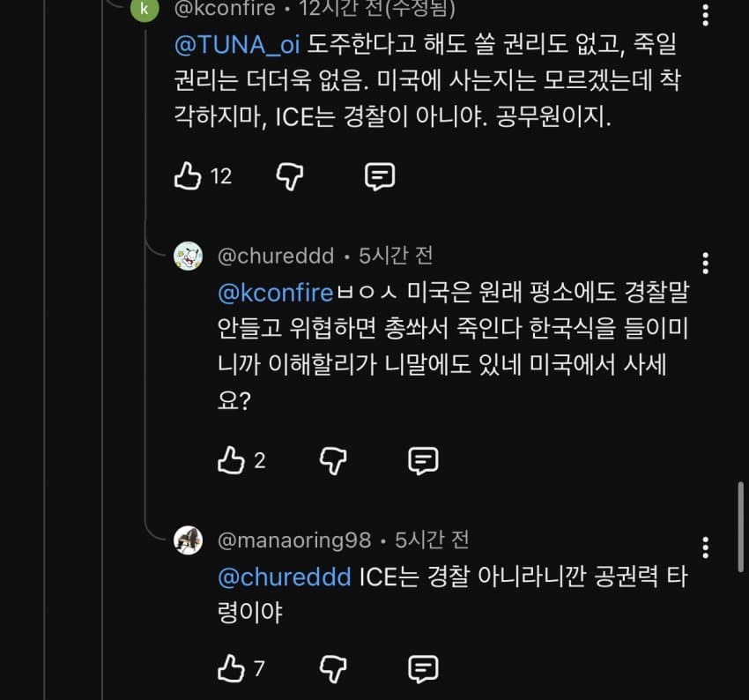Open options menu for kconfire comment
Screen dimensions: 749x700
[x=705, y=15]
